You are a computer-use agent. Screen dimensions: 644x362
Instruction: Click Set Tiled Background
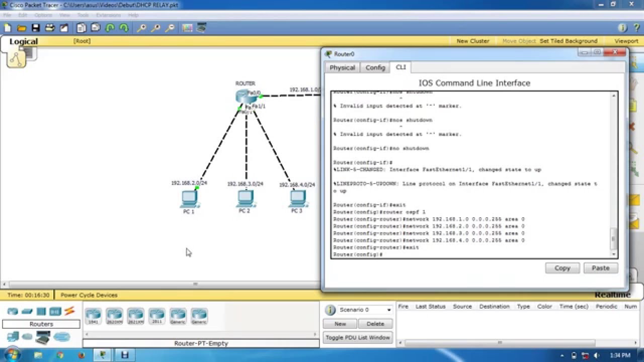click(569, 41)
